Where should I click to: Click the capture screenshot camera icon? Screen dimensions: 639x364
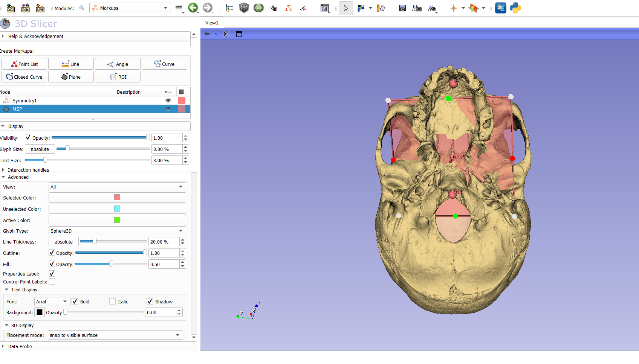402,8
